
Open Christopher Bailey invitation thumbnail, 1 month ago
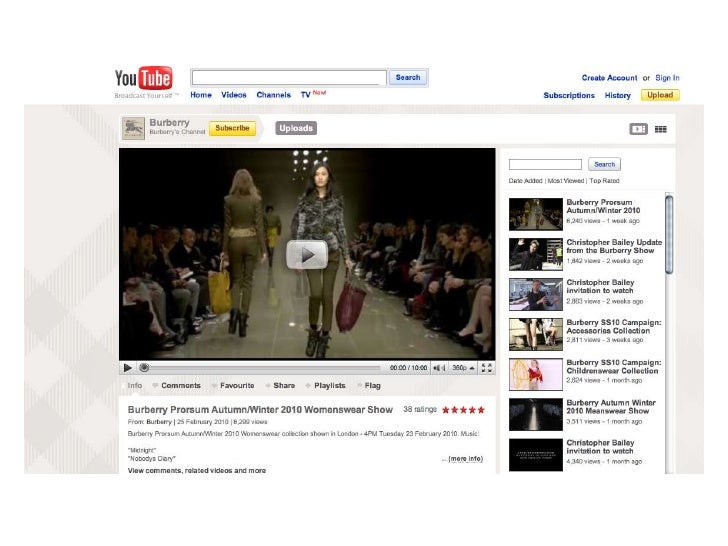point(536,455)
